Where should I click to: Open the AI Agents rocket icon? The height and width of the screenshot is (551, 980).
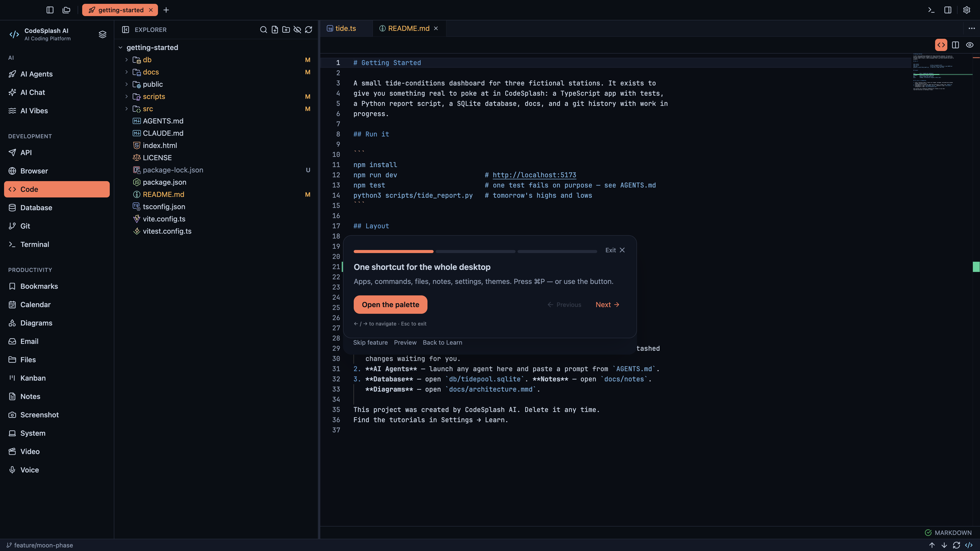pos(12,74)
